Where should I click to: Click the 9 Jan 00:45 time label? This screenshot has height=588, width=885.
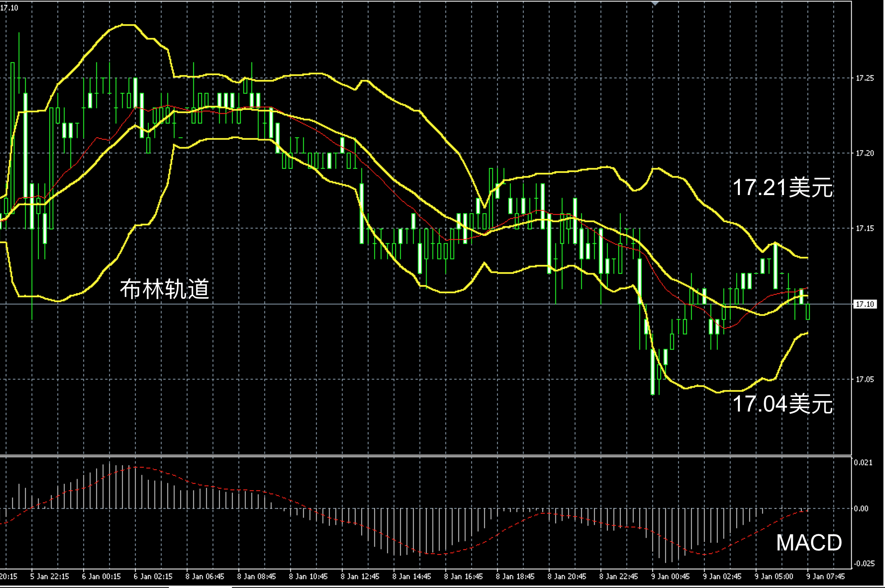coord(670,576)
